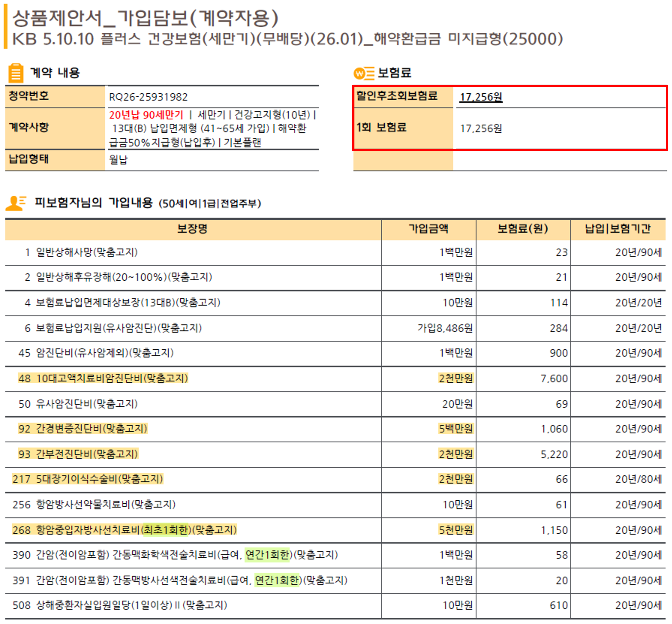Click the 1,150 premium value
672x624 pixels.
(554, 530)
